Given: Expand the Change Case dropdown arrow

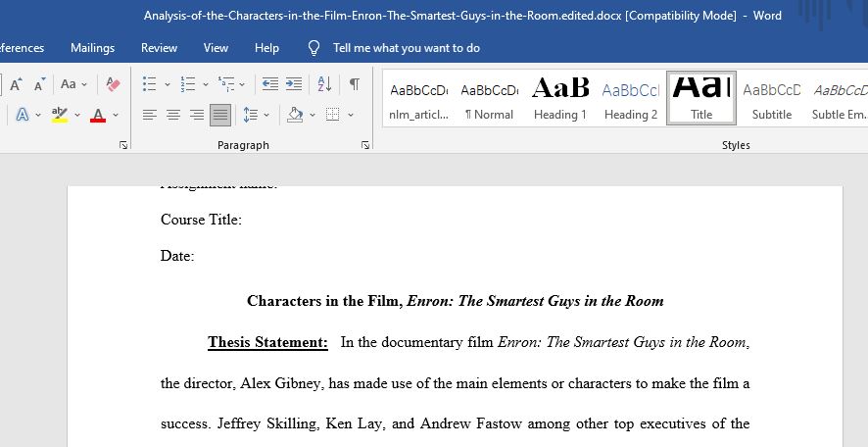Looking at the screenshot, I should (84, 84).
